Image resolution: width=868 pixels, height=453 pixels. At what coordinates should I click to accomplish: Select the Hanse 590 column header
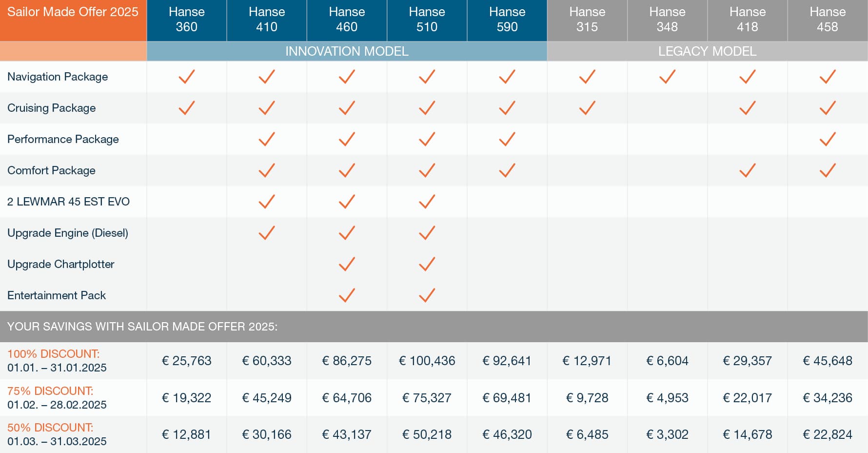click(507, 20)
